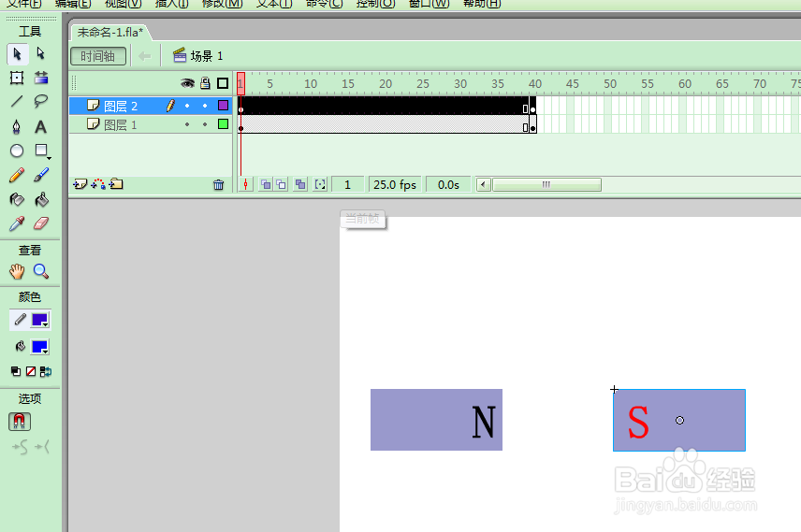Click the Insert Layer icon
The image size is (801, 532).
(80, 184)
